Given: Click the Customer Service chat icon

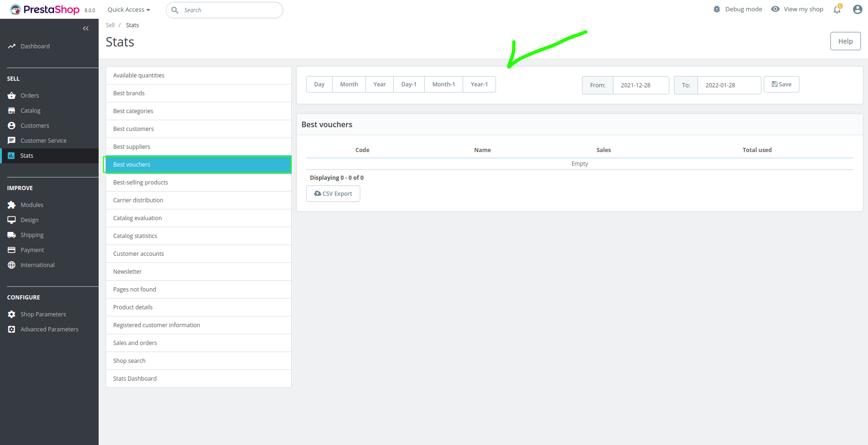Looking at the screenshot, I should coord(11,140).
